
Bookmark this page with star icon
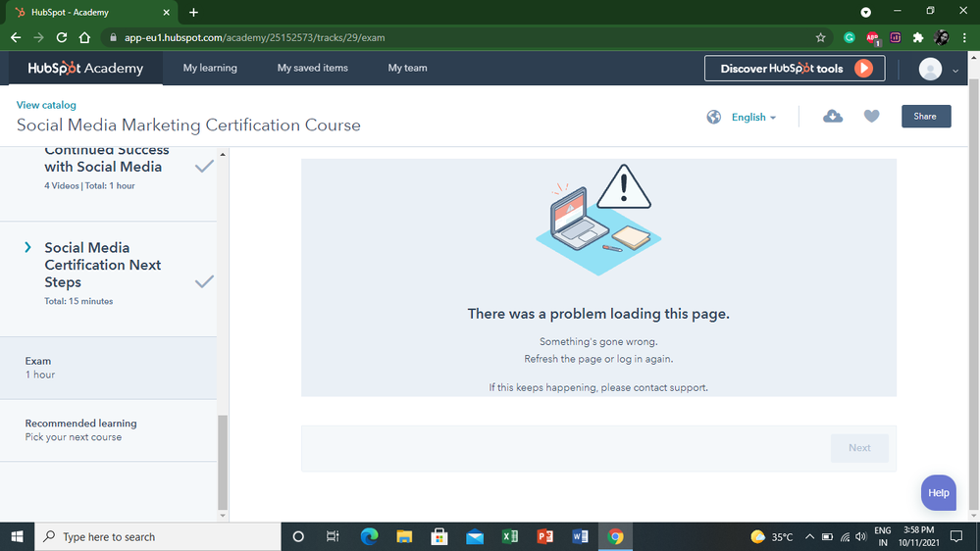[x=821, y=37]
